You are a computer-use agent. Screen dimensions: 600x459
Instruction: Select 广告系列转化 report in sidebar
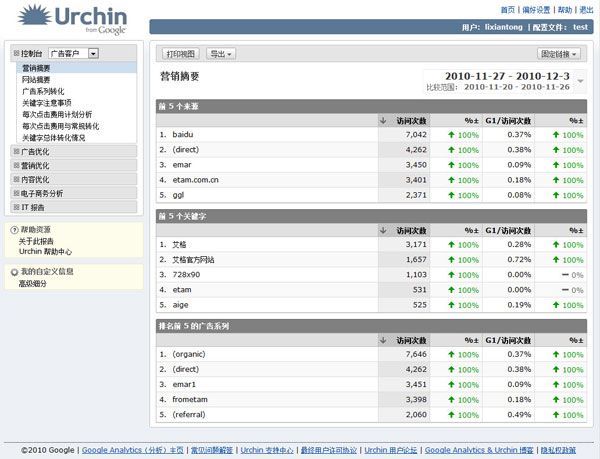[43, 91]
